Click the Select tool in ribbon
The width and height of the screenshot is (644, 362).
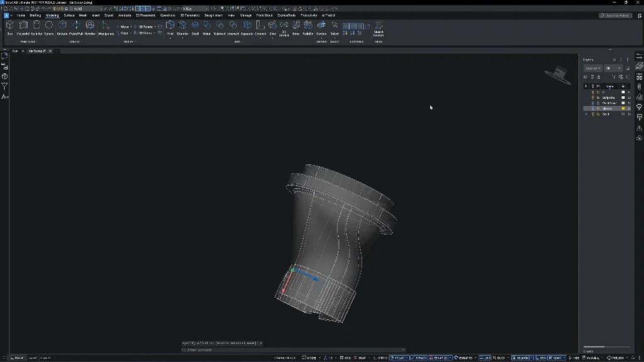pyautogui.click(x=335, y=28)
